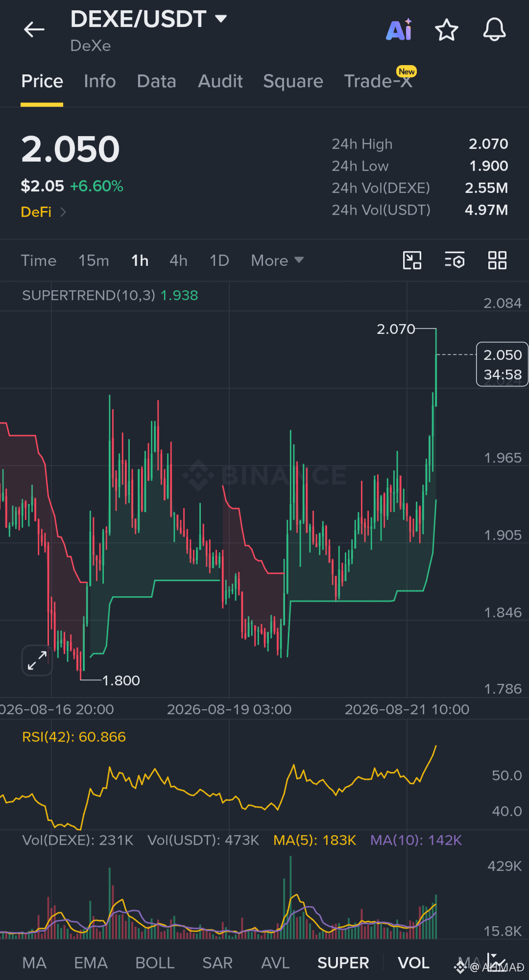Click the 24h Vol(USDT) value 4.97M
The image size is (529, 980).
(x=486, y=210)
